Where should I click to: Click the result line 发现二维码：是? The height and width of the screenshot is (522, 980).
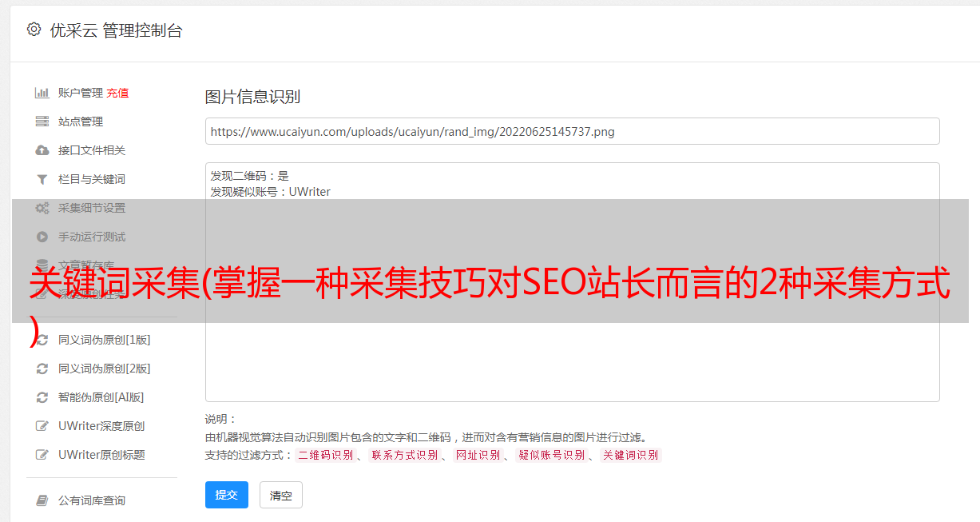(250, 176)
